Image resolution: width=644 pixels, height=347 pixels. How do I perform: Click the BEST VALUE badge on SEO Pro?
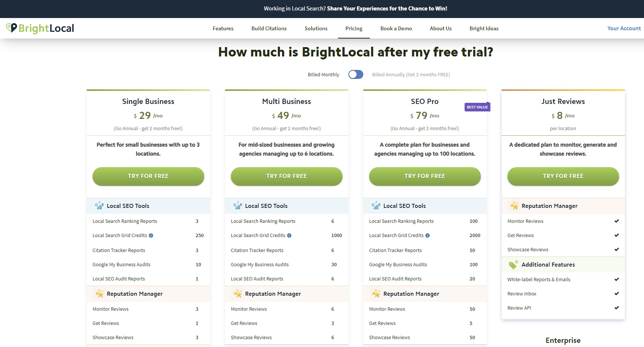click(x=477, y=107)
